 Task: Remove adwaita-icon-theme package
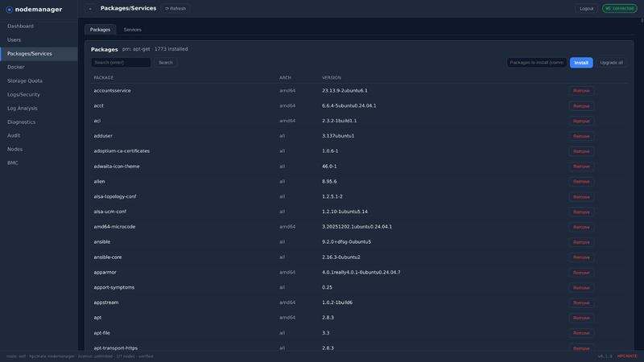tap(581, 167)
